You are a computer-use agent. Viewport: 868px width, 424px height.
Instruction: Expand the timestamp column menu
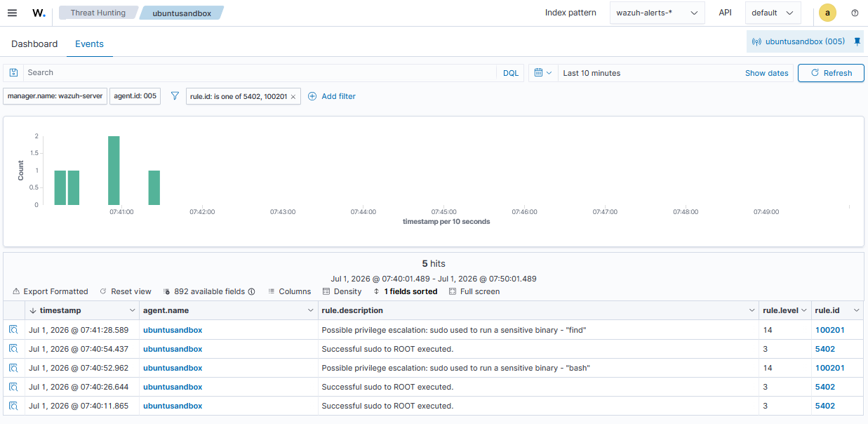click(x=133, y=310)
